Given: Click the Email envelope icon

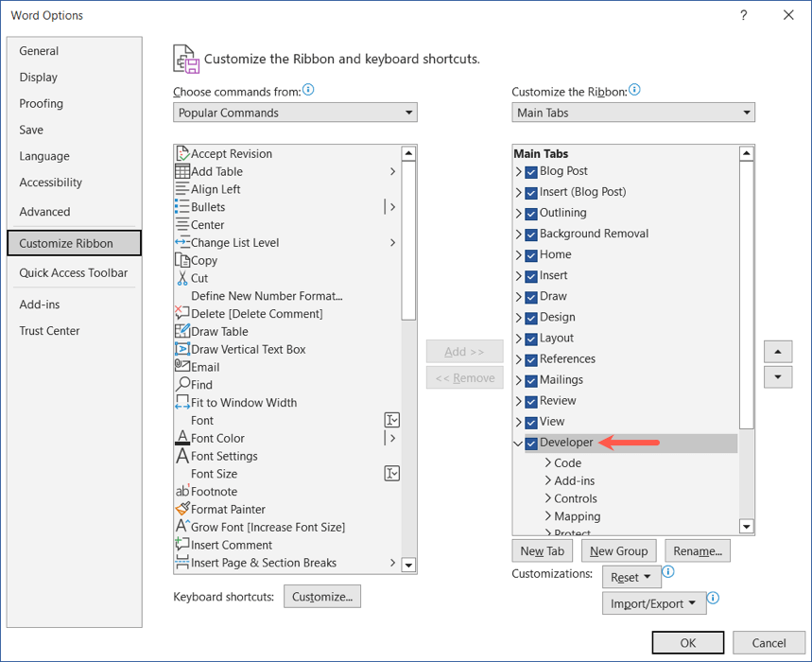Looking at the screenshot, I should [182, 367].
